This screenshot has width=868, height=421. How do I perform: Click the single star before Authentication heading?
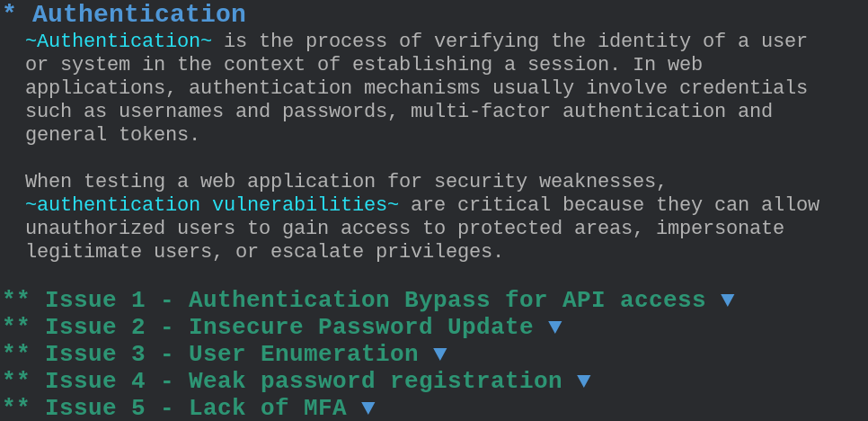[x=9, y=13]
